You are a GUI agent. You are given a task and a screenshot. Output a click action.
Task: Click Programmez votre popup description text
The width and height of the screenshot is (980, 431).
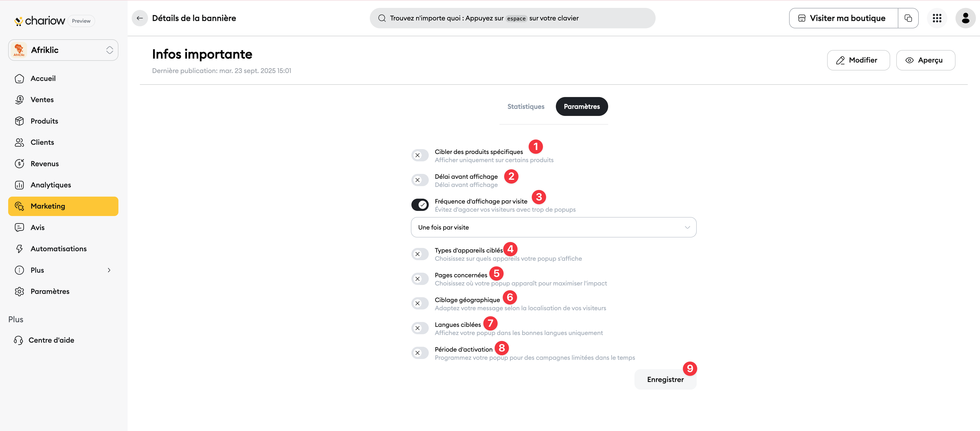[x=535, y=357]
